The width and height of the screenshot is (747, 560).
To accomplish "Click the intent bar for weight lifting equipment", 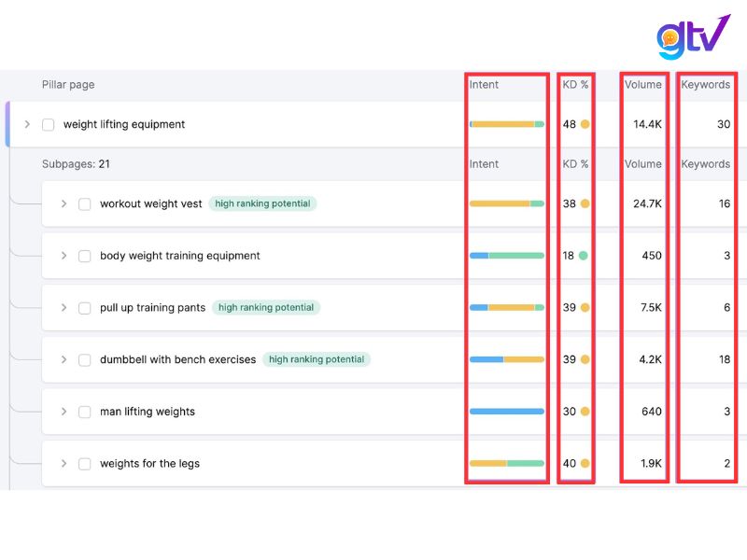I will pyautogui.click(x=508, y=122).
